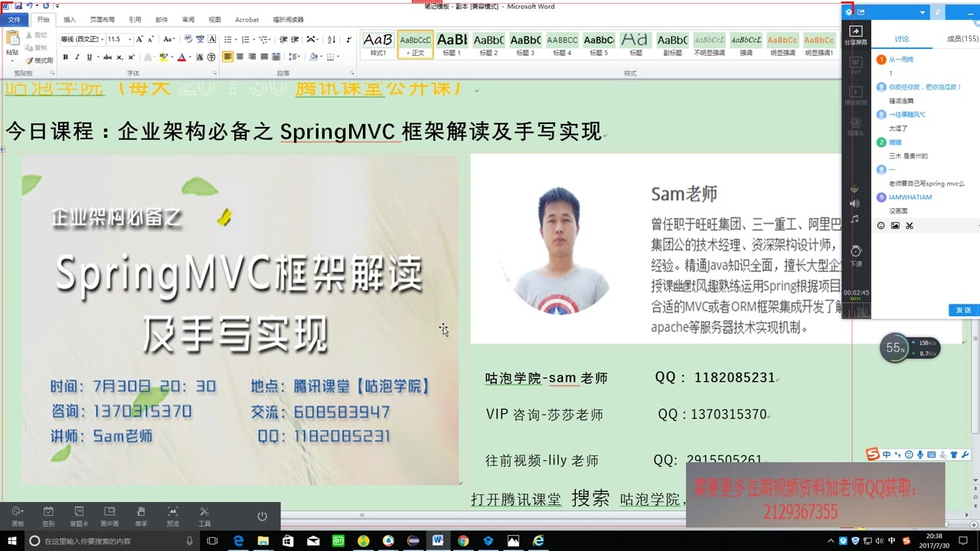980x551 pixels.
Task: Click the music note icon in classroom sidebar
Action: (x=855, y=219)
